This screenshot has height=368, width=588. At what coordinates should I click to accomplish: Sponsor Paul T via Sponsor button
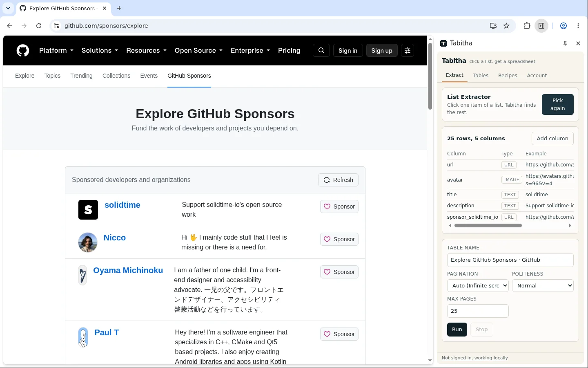tap(339, 334)
